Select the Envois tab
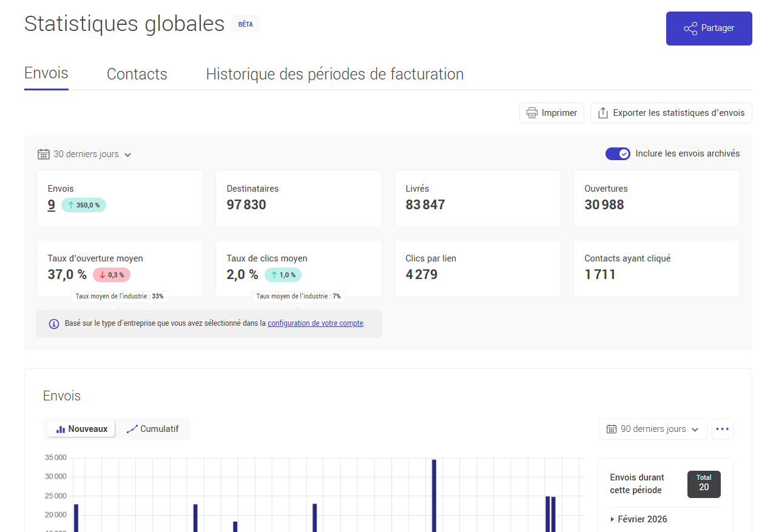This screenshot has width=776, height=532. coord(46,73)
